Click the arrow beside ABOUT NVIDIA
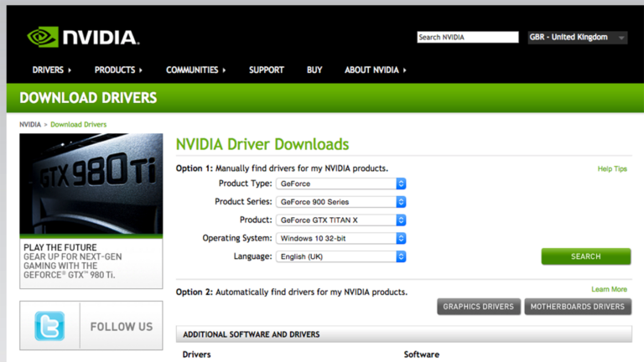 404,70
